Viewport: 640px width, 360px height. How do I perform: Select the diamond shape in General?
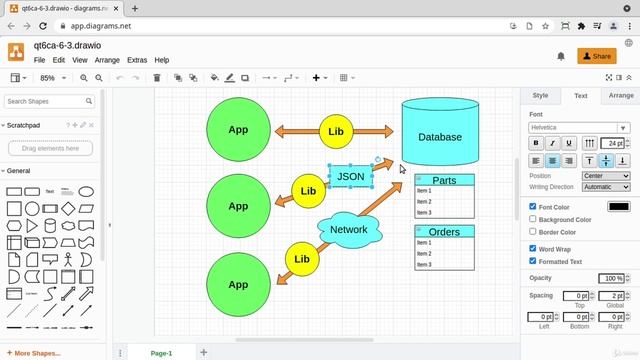68,209
